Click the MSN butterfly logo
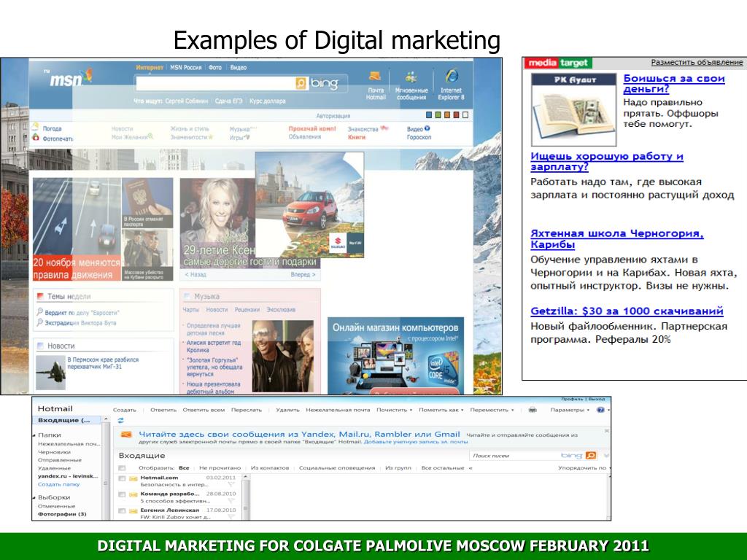This screenshot has height=560, width=747. coord(88,75)
